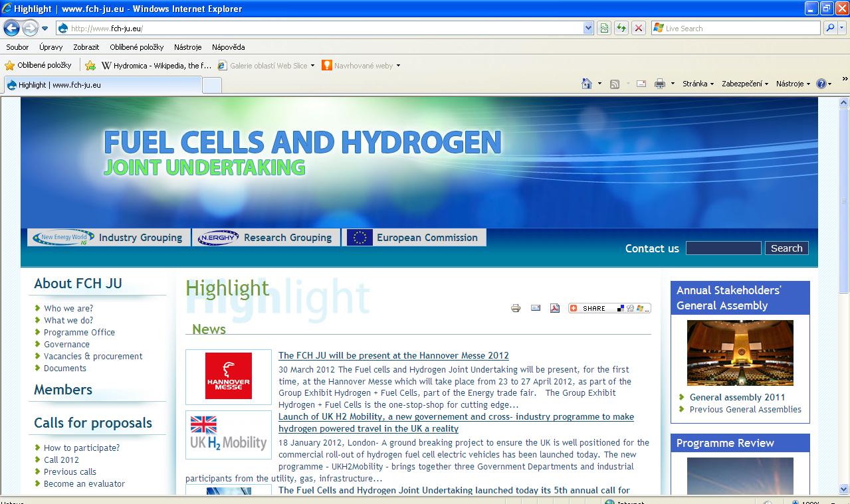This screenshot has width=850, height=504.
Task: Open the Soubor menu
Action: point(17,47)
